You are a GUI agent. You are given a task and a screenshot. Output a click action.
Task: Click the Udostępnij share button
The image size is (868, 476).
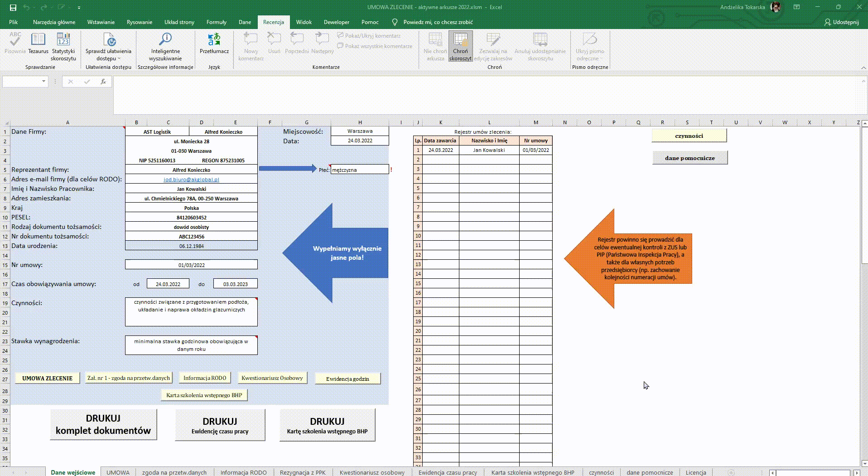pyautogui.click(x=842, y=22)
